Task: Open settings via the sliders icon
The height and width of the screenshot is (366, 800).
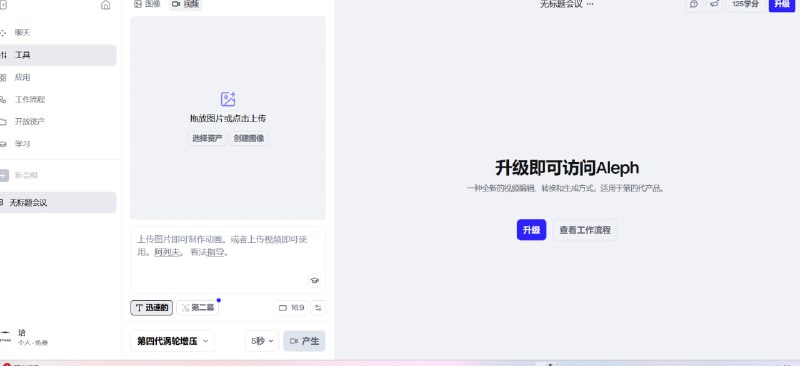Action: click(318, 308)
